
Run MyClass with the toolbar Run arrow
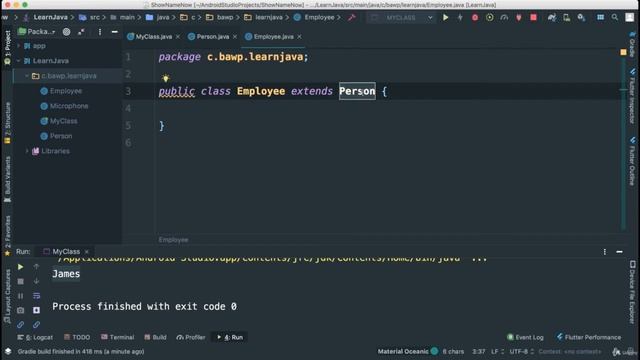click(445, 18)
